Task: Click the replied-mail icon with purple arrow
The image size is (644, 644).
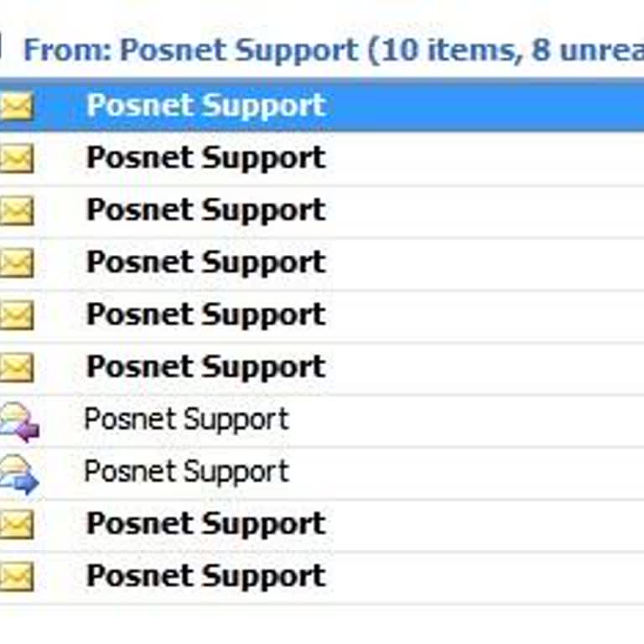Action: tap(18, 421)
